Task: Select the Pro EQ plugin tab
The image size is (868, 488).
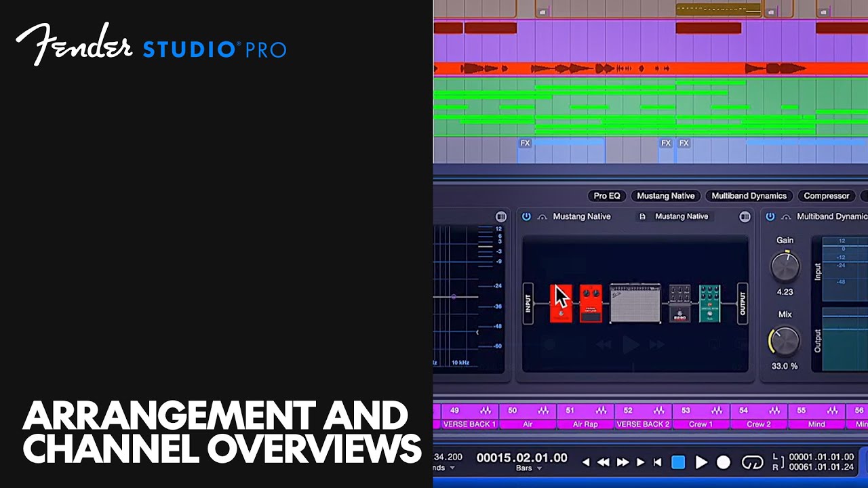Action: (x=607, y=196)
